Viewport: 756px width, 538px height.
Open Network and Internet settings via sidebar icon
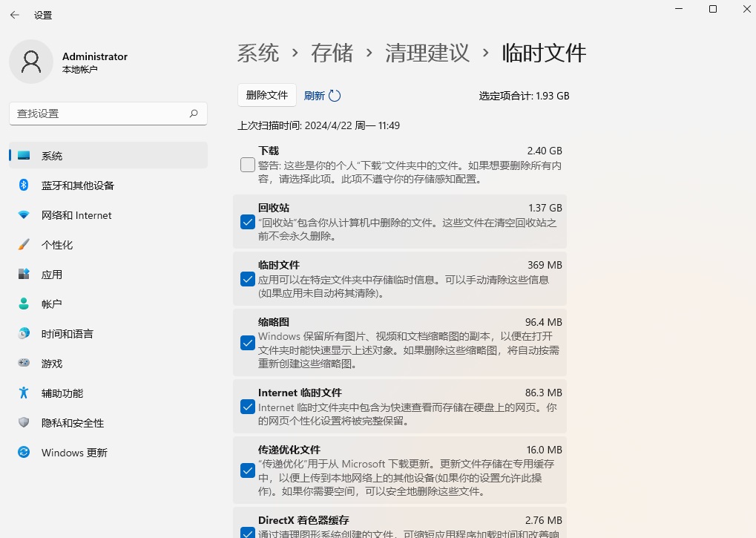(22, 214)
